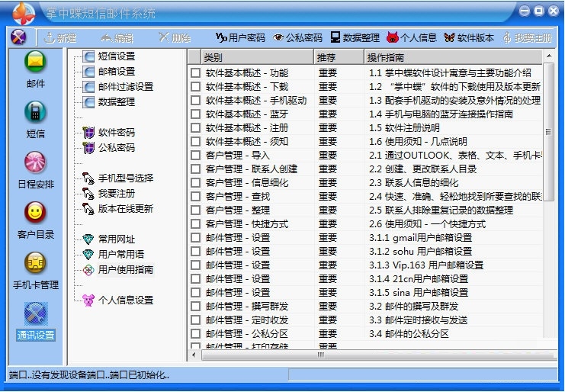Sort by the 操作指南 column header

pos(453,57)
